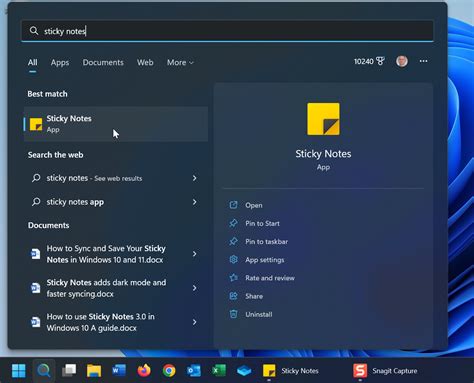Click inside the search text field
The image size is (474, 383).
click(227, 31)
